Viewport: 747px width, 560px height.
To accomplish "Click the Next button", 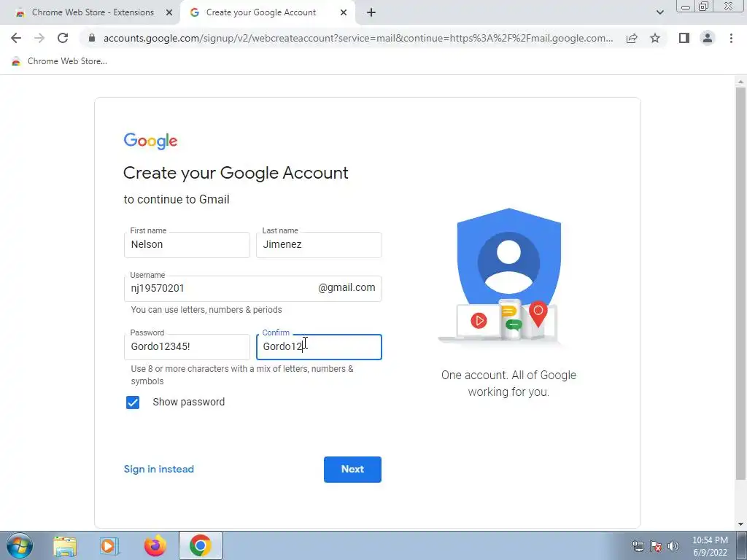I will [x=352, y=469].
